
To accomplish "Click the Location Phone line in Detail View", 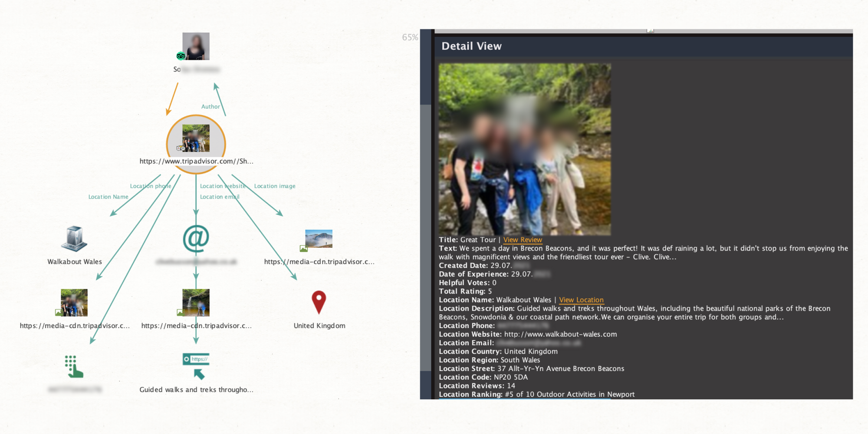I will pyautogui.click(x=494, y=325).
